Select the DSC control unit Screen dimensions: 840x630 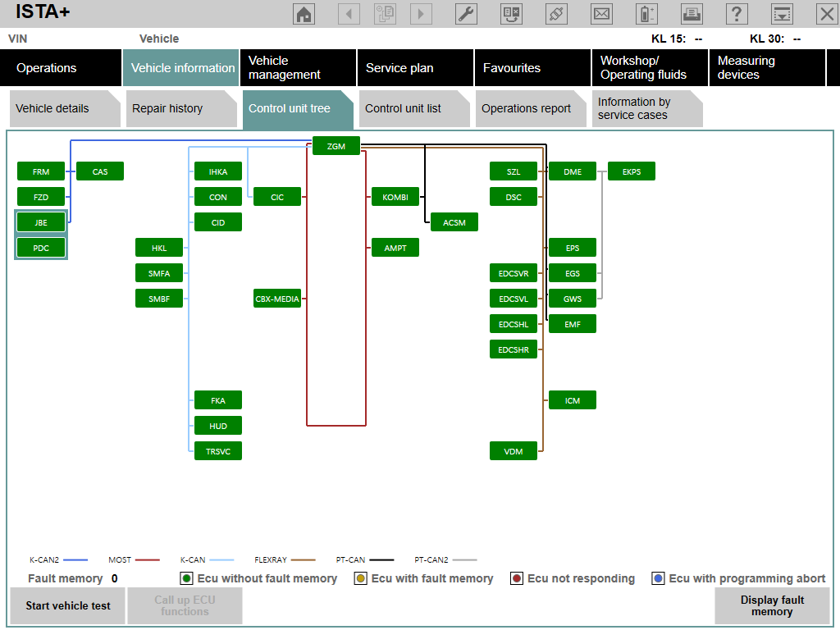514,197
